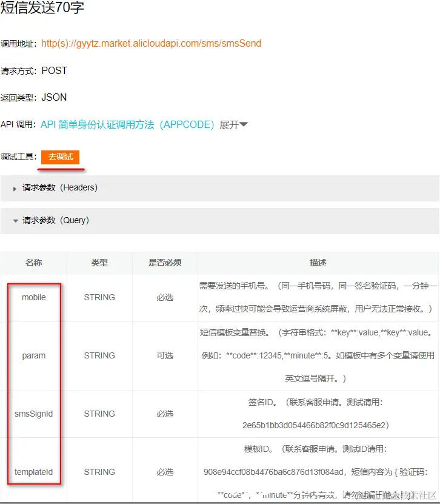Expand the 展开 dropdown arrow

tap(244, 124)
